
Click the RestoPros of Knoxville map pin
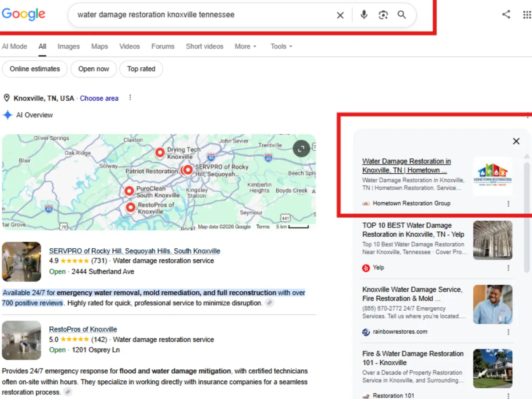pyautogui.click(x=130, y=207)
